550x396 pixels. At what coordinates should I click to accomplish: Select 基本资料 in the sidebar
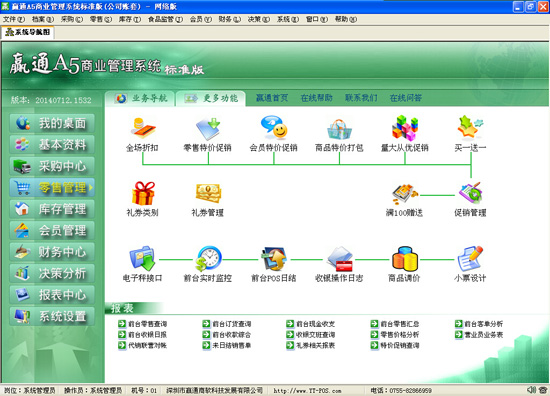52,145
